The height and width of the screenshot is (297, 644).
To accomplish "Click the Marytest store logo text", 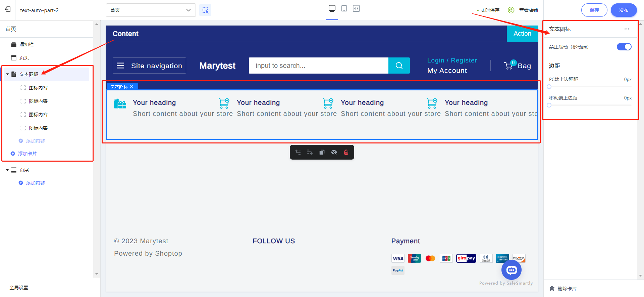I will point(217,66).
